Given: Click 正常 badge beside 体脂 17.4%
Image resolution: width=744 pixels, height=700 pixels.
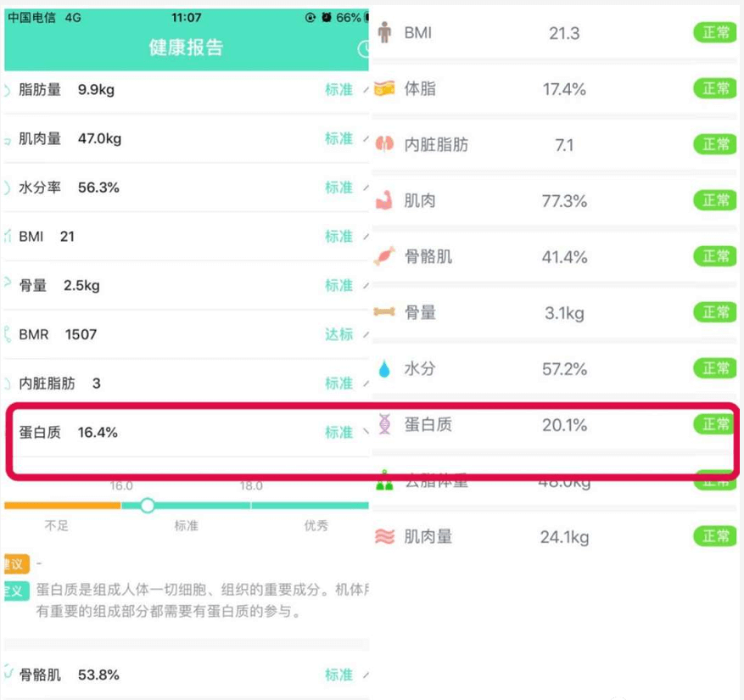Looking at the screenshot, I should pyautogui.click(x=715, y=89).
